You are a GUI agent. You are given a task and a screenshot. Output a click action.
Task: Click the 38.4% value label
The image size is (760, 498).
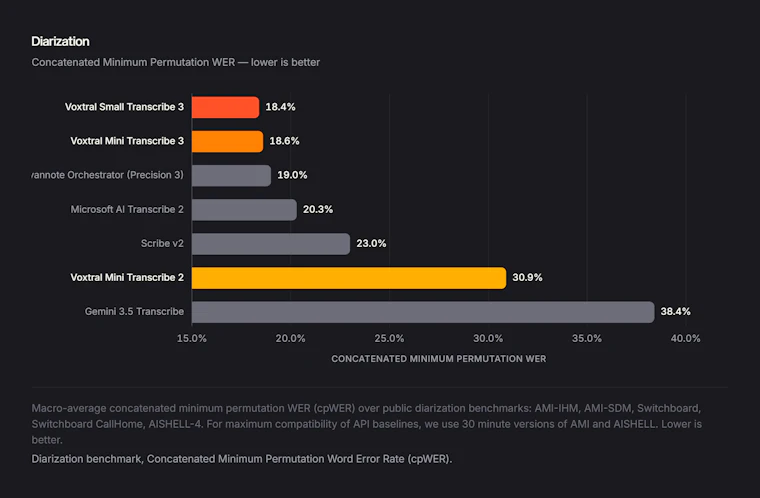[x=675, y=312]
